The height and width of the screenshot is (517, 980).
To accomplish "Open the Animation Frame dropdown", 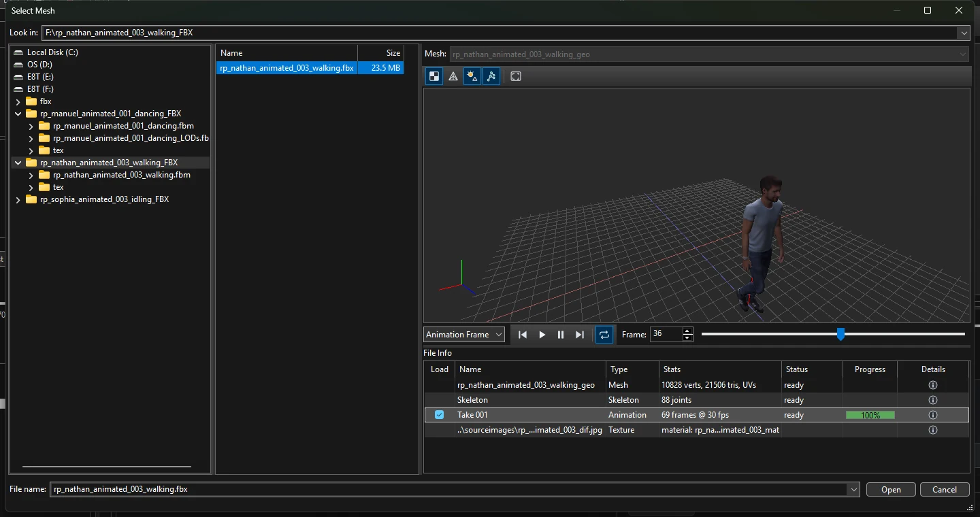I will pos(464,335).
